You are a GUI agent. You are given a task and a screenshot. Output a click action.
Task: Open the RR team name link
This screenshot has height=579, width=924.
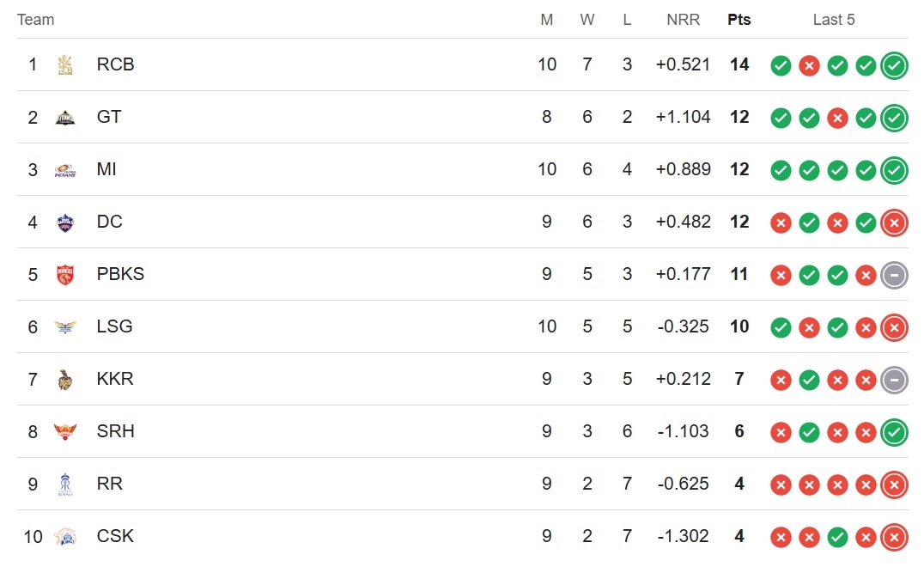pyautogui.click(x=110, y=484)
